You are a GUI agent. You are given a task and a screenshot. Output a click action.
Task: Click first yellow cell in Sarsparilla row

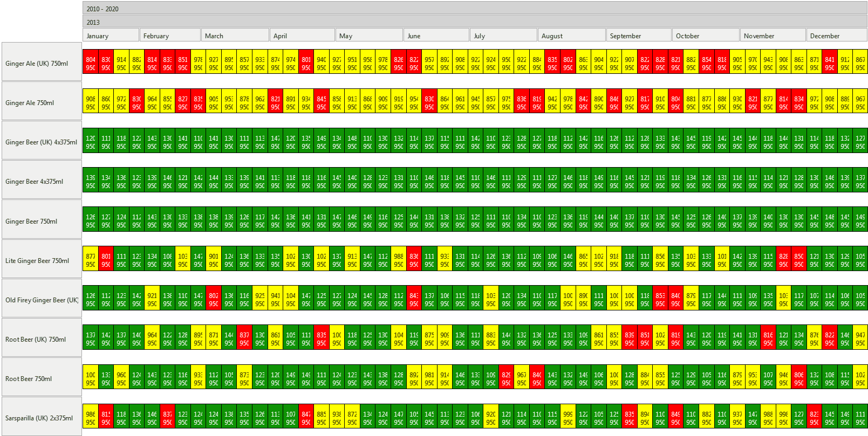tap(91, 418)
